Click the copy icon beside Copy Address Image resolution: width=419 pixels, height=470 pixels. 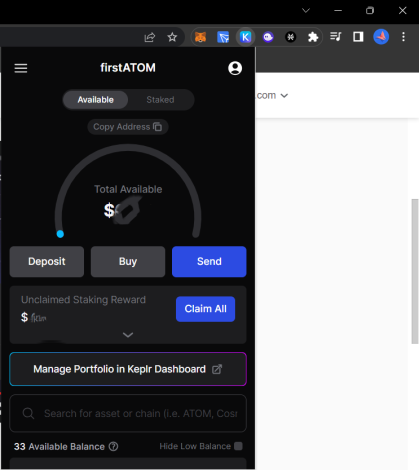(x=157, y=127)
